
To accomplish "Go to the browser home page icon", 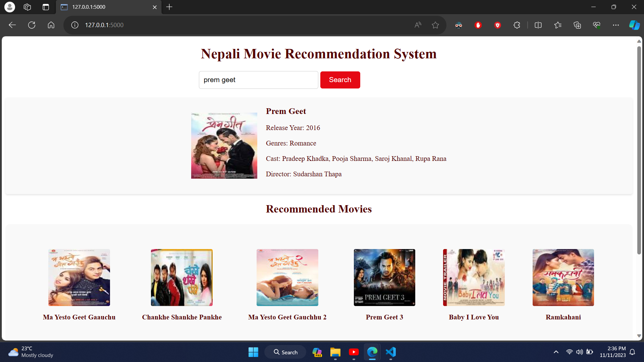I will [51, 25].
